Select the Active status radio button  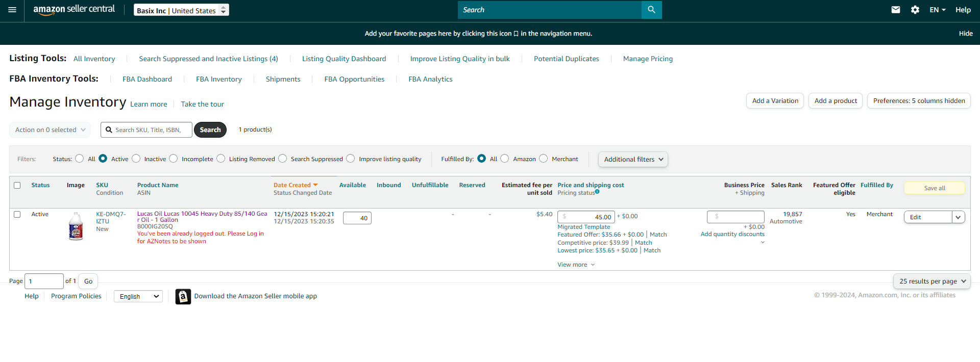click(x=103, y=159)
